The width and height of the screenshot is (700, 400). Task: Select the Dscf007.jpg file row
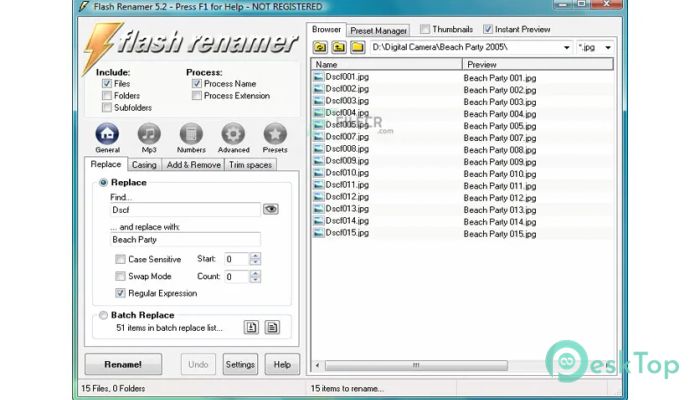(462, 137)
